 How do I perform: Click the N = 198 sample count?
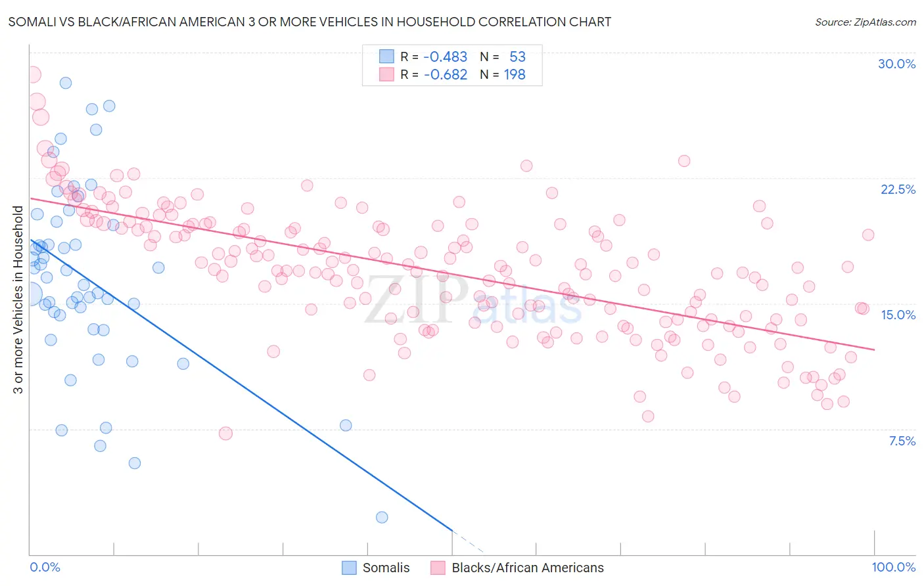[503, 74]
